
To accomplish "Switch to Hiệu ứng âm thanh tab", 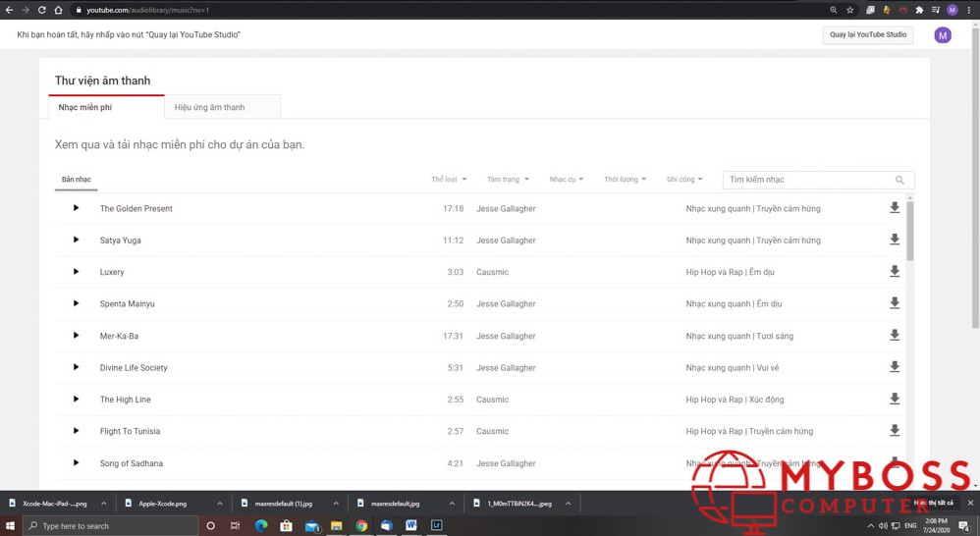I will pyautogui.click(x=209, y=107).
